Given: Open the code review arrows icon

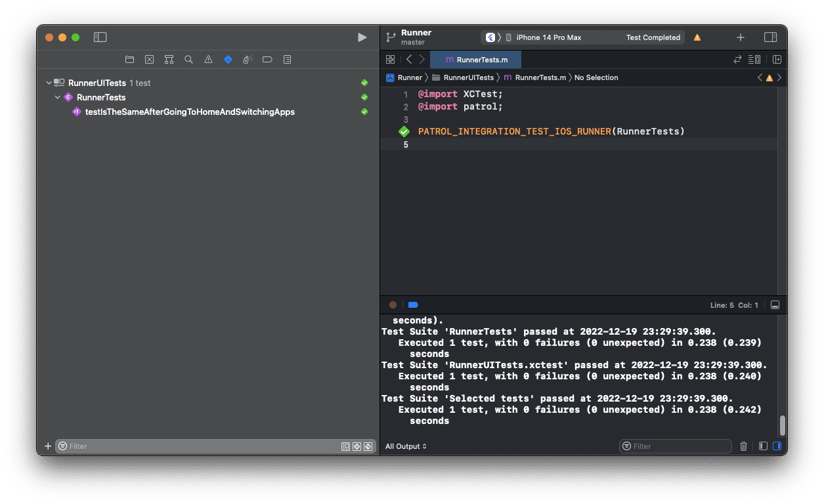Looking at the screenshot, I should [737, 59].
